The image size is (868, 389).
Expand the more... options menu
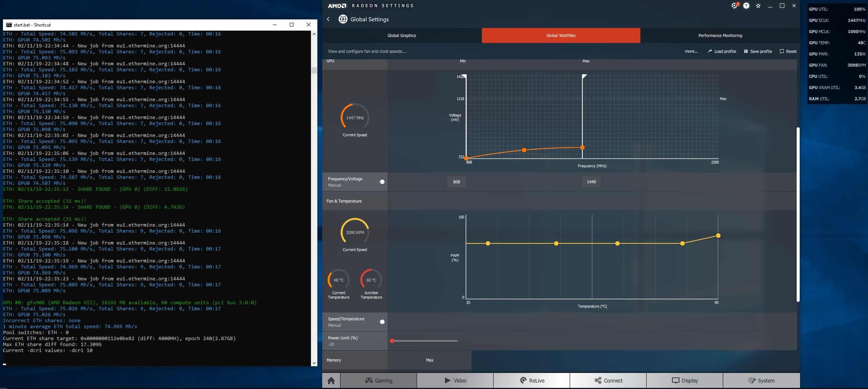click(x=691, y=52)
